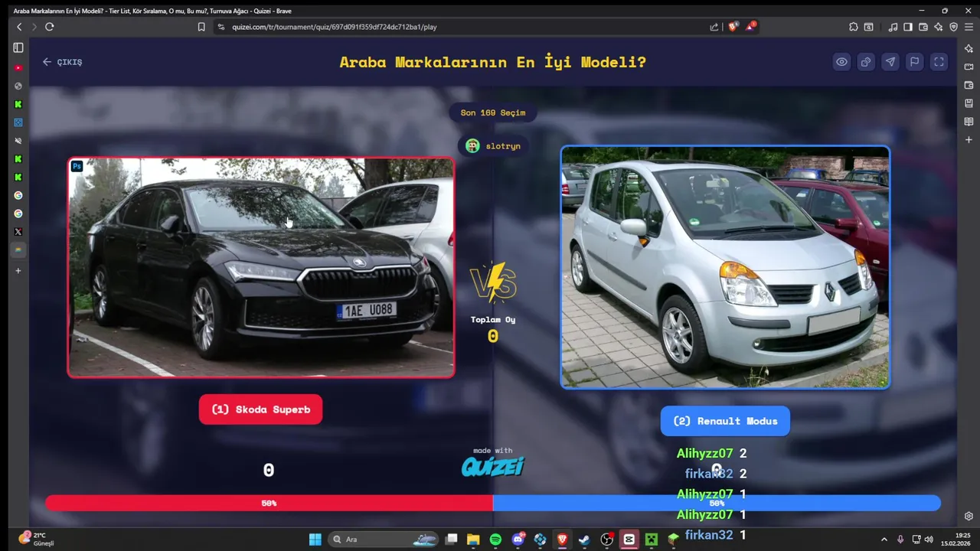Toggle the browser sidebar panel icon

point(908,27)
